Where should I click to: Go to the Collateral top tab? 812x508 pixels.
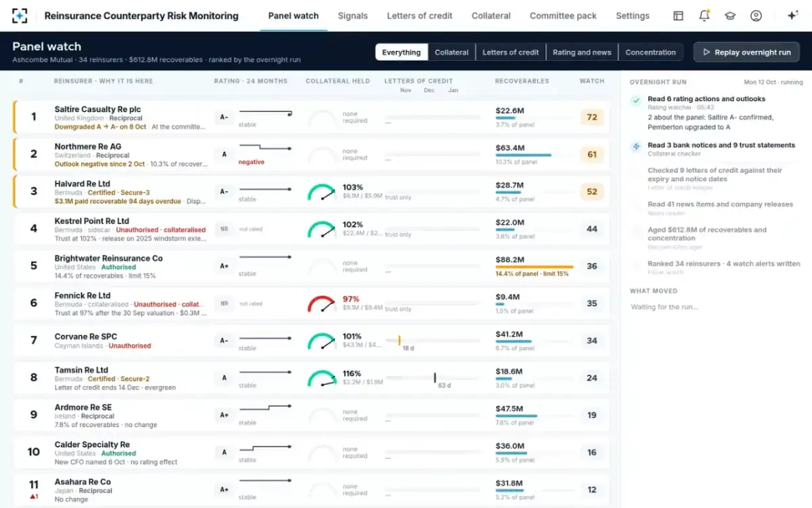pyautogui.click(x=491, y=16)
